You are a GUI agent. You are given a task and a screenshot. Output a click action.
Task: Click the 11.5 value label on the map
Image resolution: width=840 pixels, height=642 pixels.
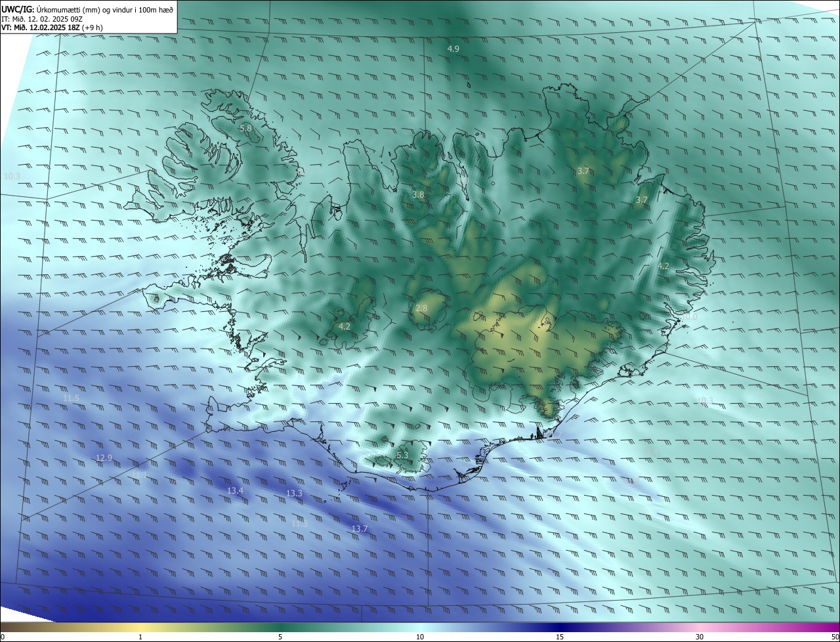click(71, 398)
